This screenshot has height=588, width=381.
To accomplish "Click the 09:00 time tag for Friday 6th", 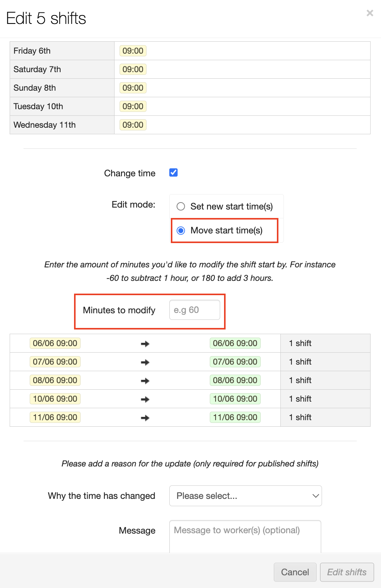I will pyautogui.click(x=133, y=51).
